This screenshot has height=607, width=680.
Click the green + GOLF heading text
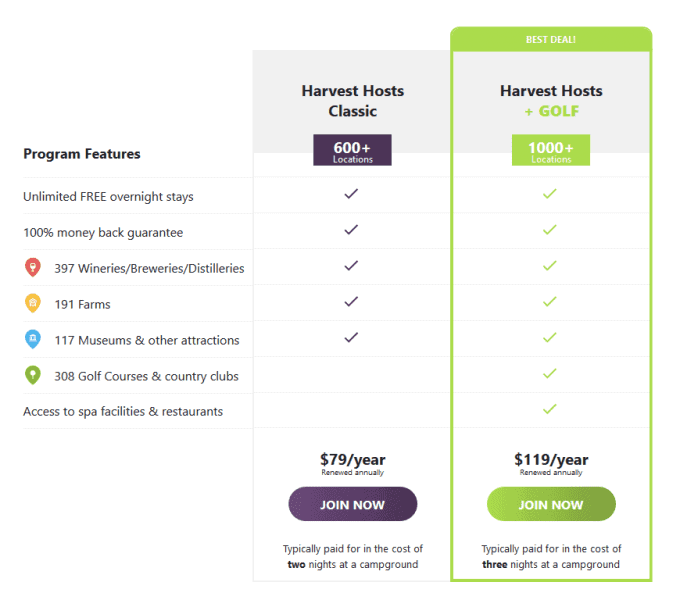point(552,111)
